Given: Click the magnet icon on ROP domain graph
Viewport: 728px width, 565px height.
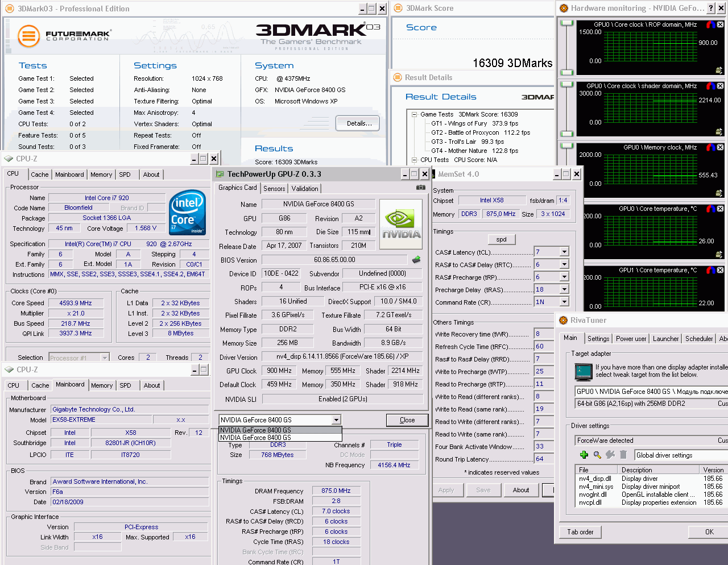Looking at the screenshot, I should (x=710, y=24).
